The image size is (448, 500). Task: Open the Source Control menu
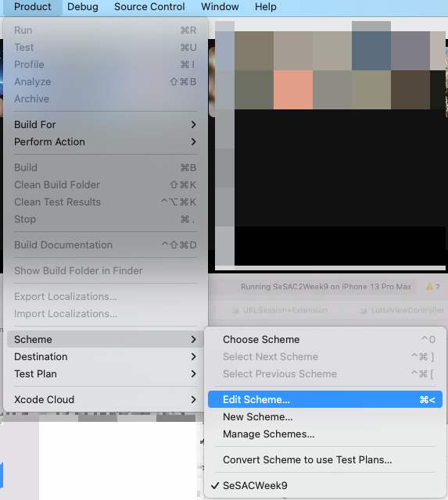[149, 7]
